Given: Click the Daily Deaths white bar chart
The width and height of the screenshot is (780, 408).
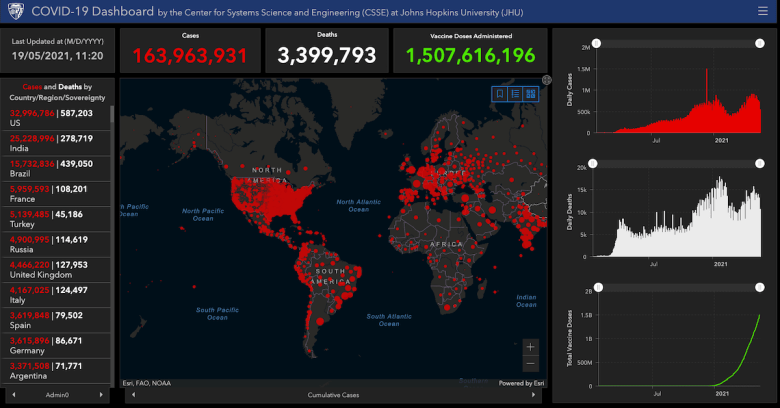Looking at the screenshot, I should pyautogui.click(x=678, y=219).
